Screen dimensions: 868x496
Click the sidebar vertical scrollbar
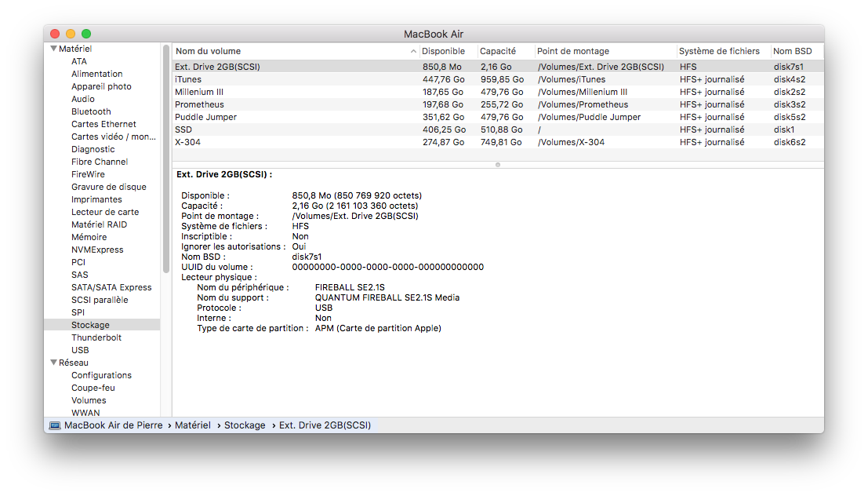[x=166, y=159]
